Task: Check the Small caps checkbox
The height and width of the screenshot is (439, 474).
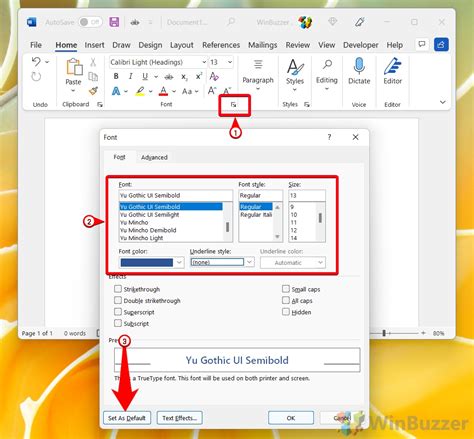Action: click(x=286, y=289)
